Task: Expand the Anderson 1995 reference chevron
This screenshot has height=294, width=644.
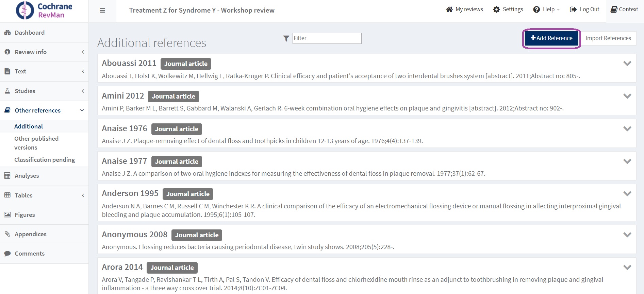Action: click(x=627, y=194)
